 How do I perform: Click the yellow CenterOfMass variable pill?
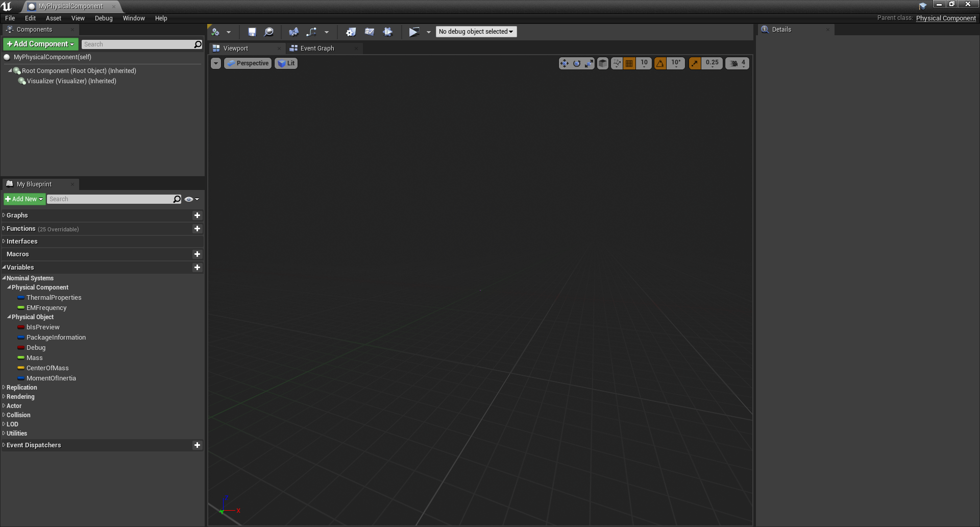[x=21, y=368]
